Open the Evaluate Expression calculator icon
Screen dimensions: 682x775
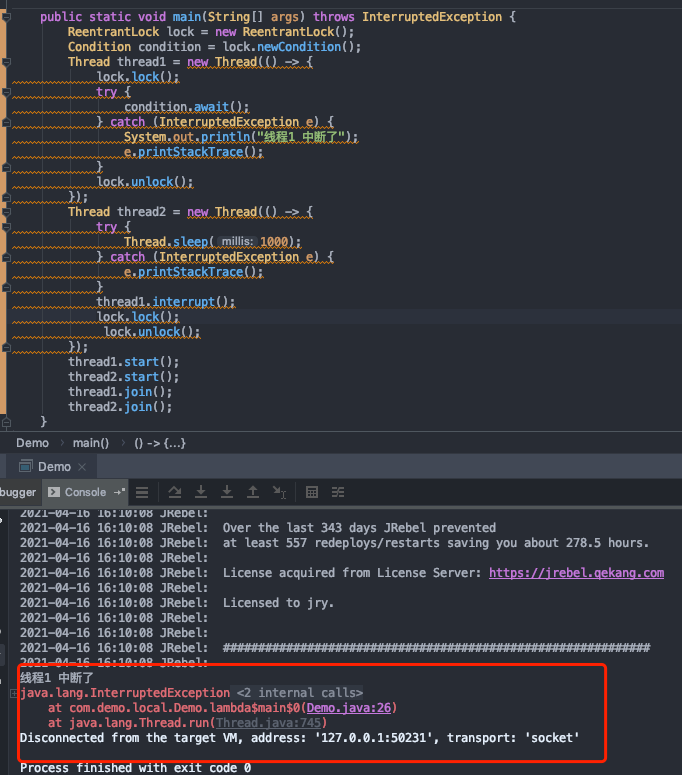pos(312,492)
